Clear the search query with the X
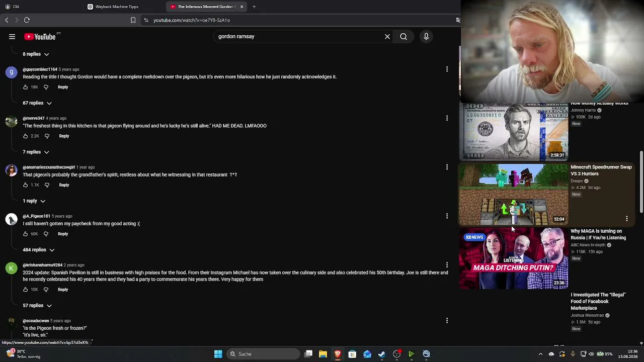 pyautogui.click(x=387, y=37)
